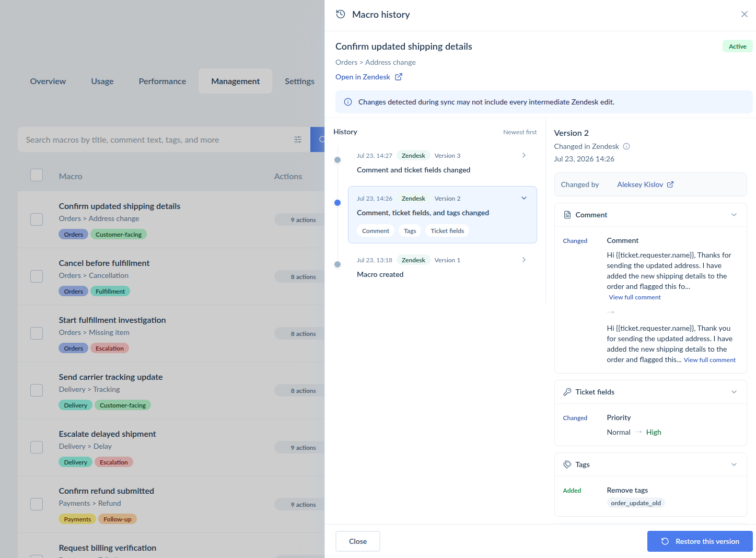Click the Version 3 timeline dot

[x=338, y=160]
